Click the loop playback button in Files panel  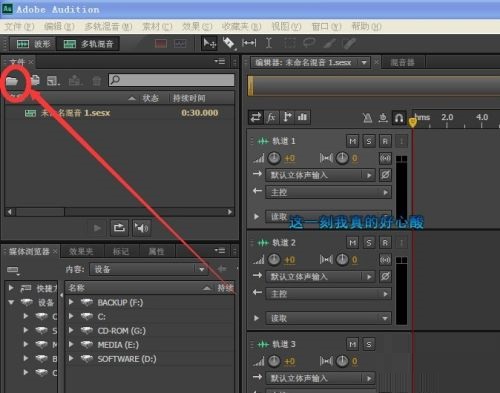point(119,228)
